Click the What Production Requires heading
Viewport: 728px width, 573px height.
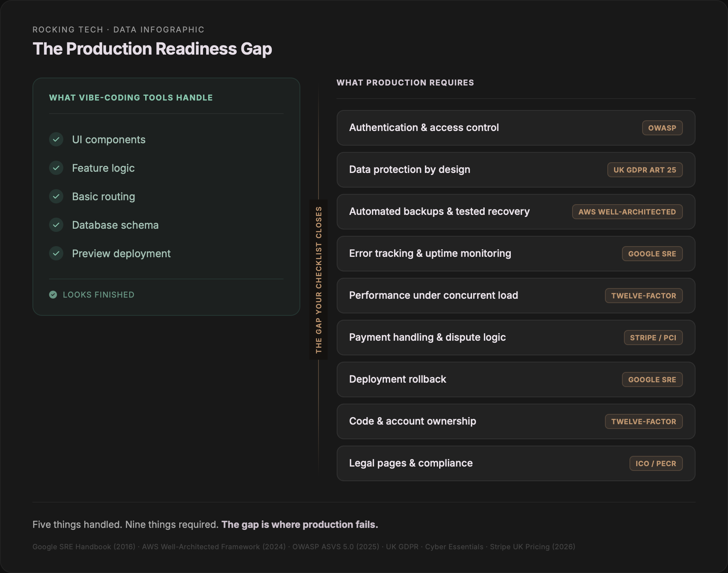pos(405,83)
